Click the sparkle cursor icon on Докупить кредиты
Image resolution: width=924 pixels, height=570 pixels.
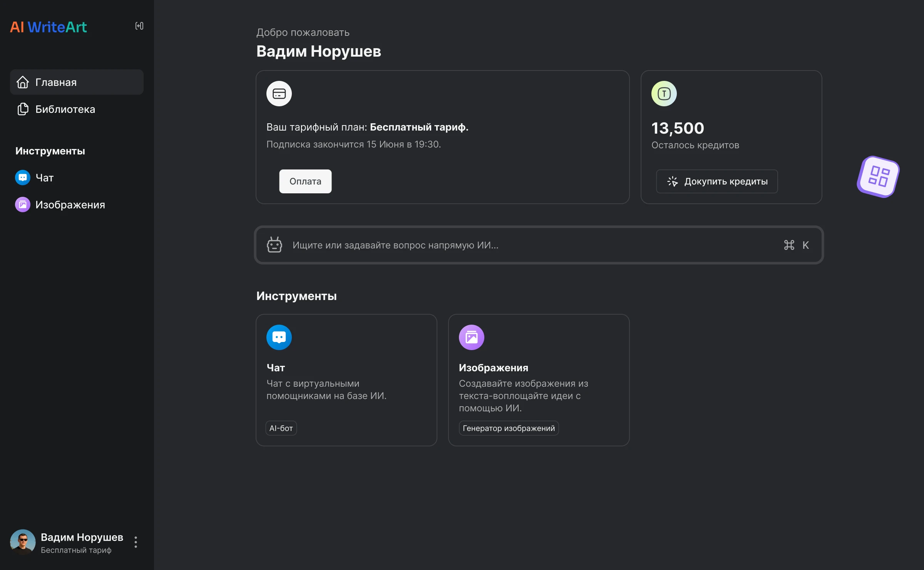coord(673,181)
